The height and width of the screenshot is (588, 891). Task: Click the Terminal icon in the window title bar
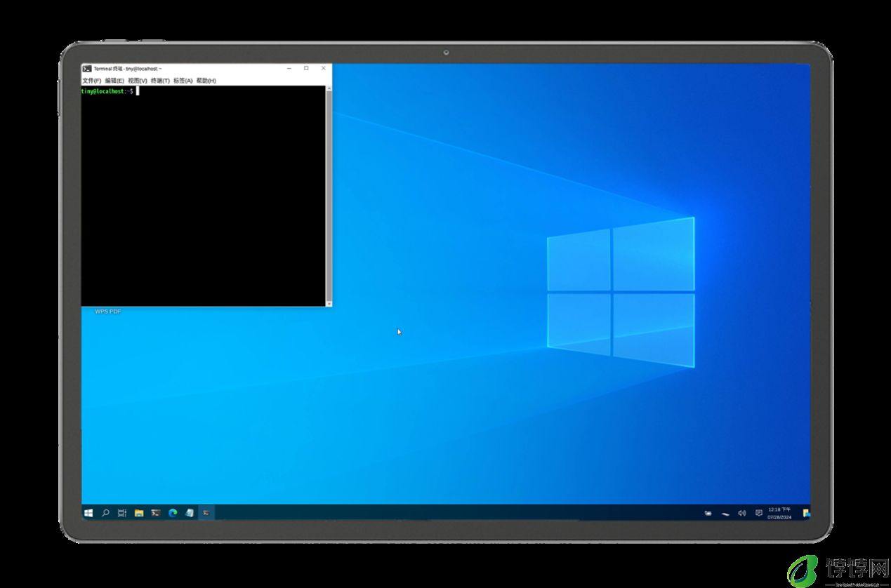tap(87, 69)
